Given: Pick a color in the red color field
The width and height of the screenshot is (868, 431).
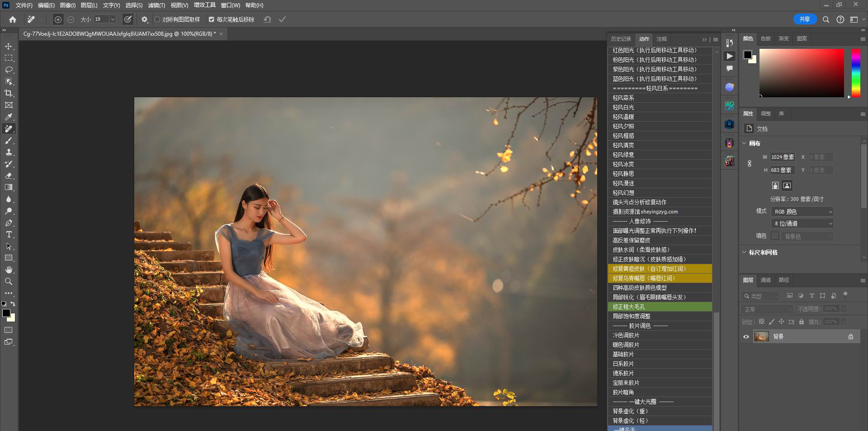Looking at the screenshot, I should point(802,72).
